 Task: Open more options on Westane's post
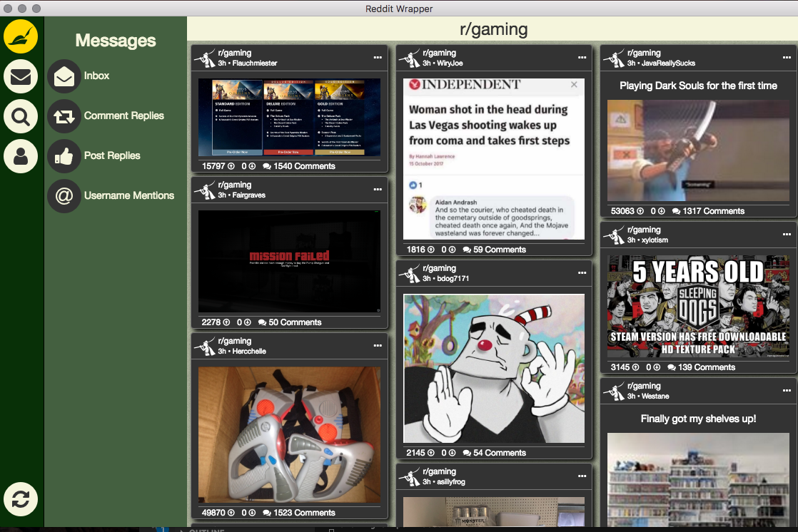pos(787,391)
